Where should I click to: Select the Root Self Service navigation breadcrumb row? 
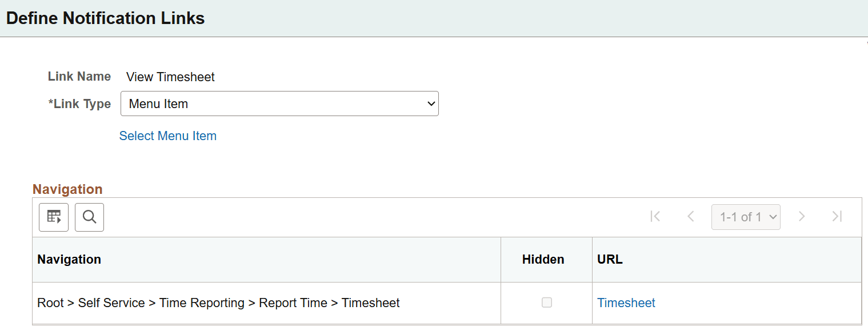(x=218, y=303)
